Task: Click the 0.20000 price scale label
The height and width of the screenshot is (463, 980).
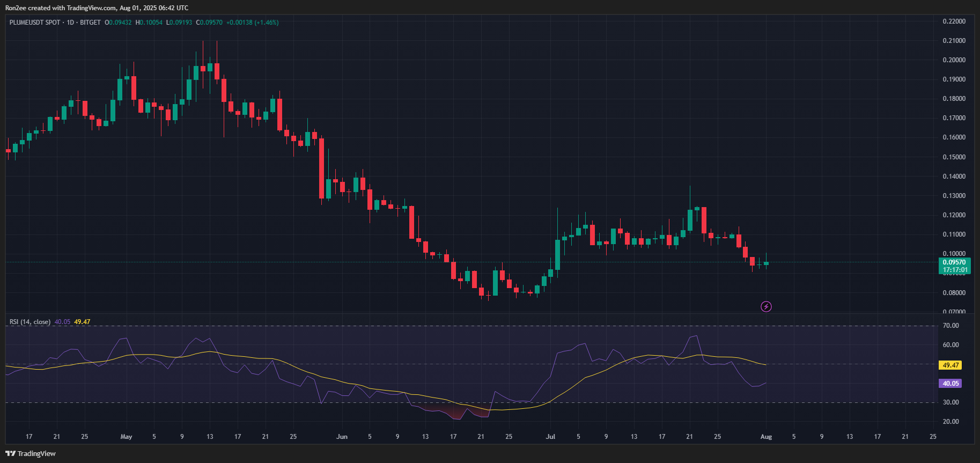Action: tap(954, 60)
